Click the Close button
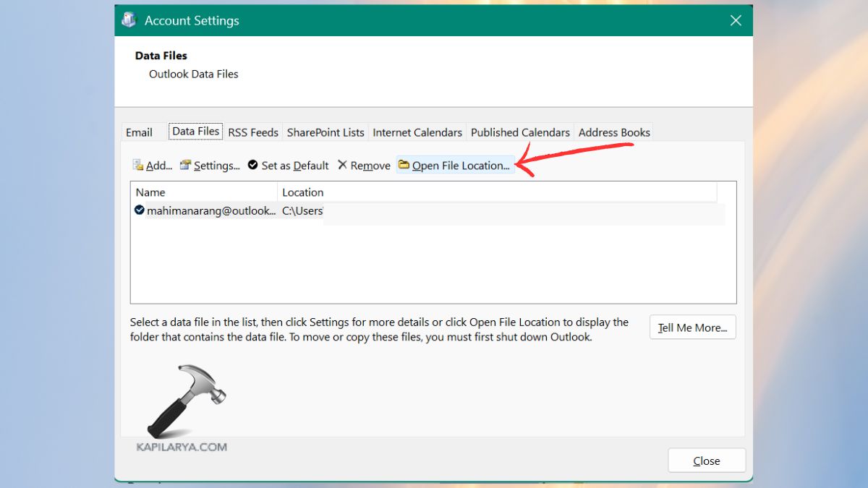 click(x=706, y=461)
